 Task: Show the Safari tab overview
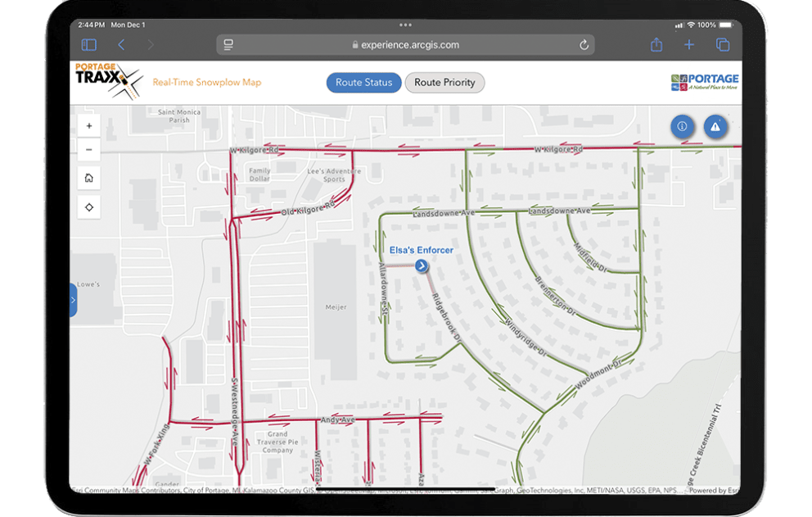(x=723, y=45)
